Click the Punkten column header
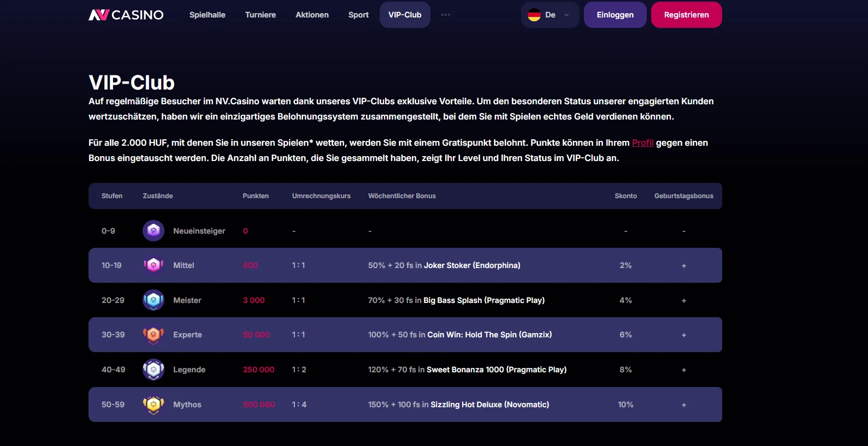This screenshot has width=868, height=446. coord(256,196)
